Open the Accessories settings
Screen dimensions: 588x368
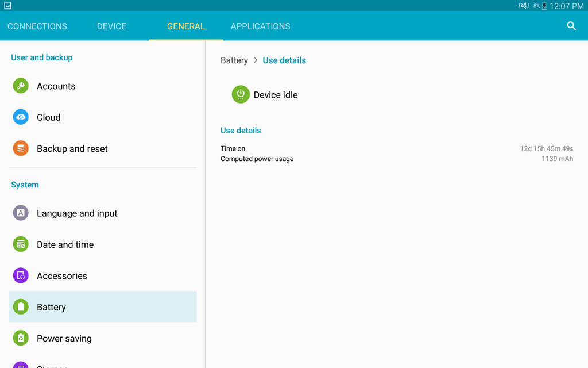tap(103, 275)
